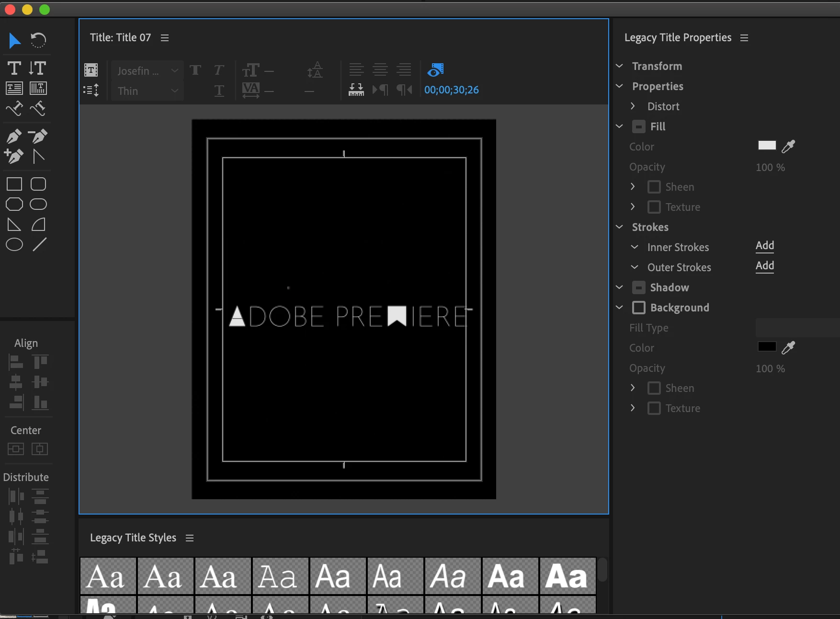Open Tab Stops settings
840x619 pixels.
356,90
